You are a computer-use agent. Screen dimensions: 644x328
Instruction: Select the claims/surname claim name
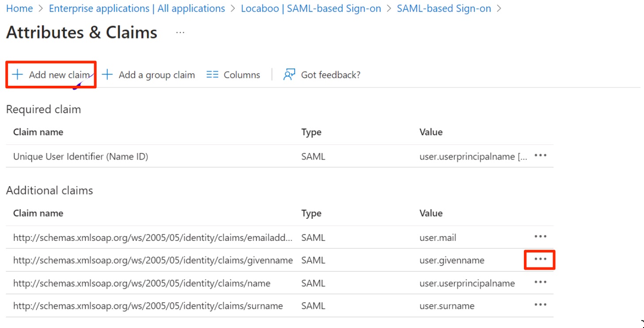pyautogui.click(x=148, y=306)
